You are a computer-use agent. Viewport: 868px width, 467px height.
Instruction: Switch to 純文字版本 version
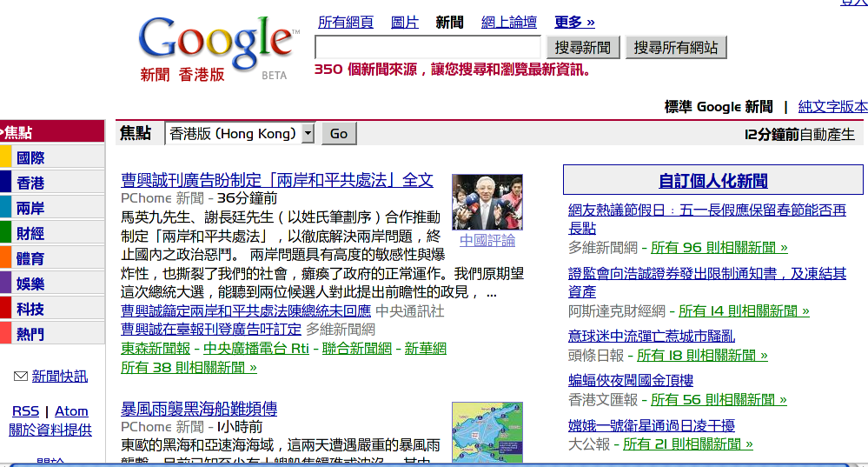[x=832, y=106]
